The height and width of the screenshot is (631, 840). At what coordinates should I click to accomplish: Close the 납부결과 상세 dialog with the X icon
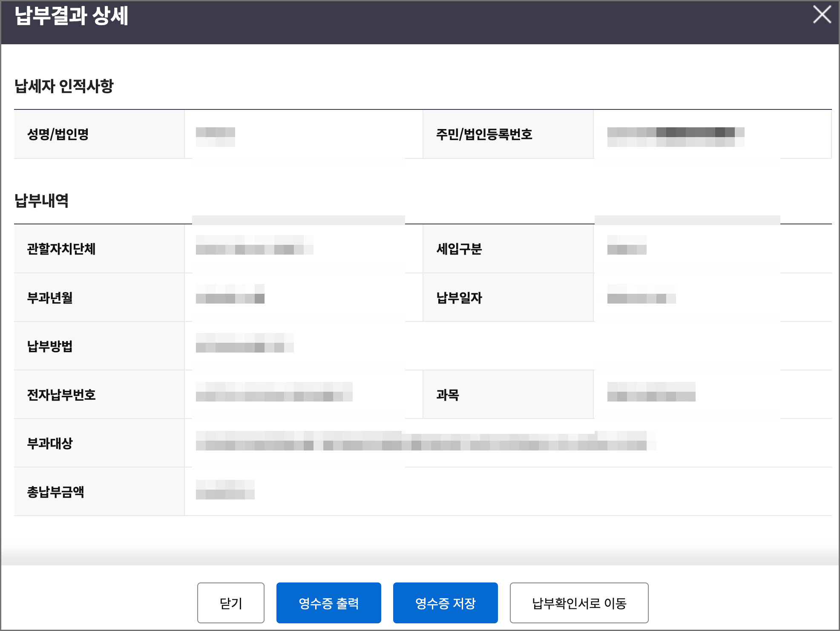click(x=821, y=16)
